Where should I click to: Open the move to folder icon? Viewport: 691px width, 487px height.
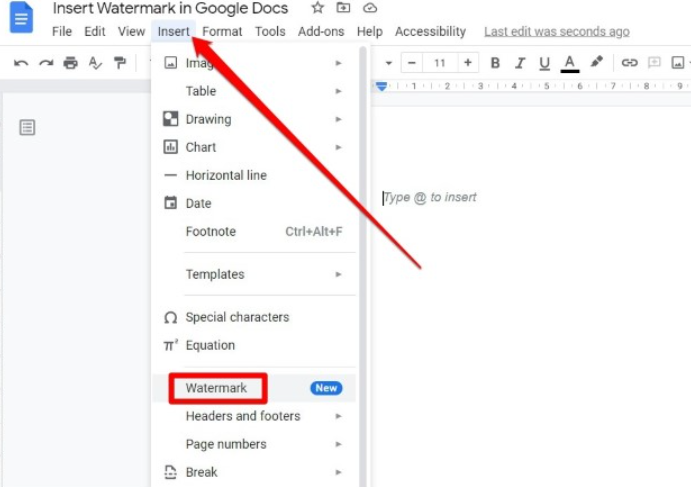click(x=343, y=8)
